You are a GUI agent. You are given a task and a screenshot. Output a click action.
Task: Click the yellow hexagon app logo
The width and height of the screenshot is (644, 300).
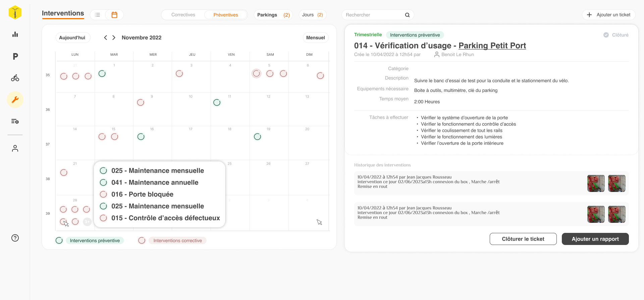point(15,13)
